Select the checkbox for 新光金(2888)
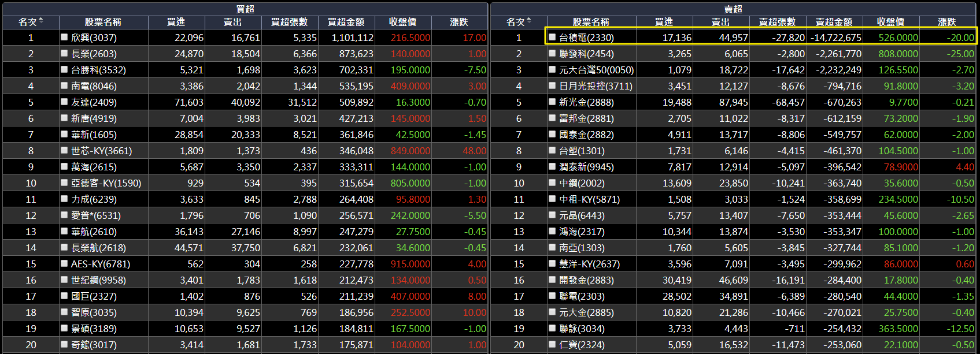 552,102
